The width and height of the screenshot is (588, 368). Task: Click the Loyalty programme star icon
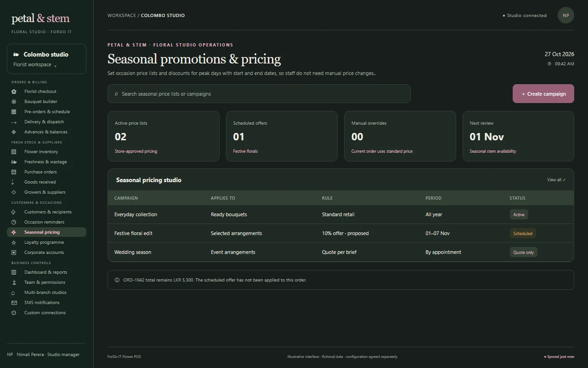point(14,242)
